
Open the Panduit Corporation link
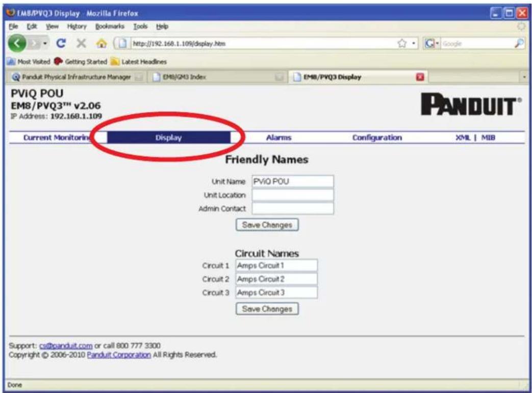[x=119, y=355]
